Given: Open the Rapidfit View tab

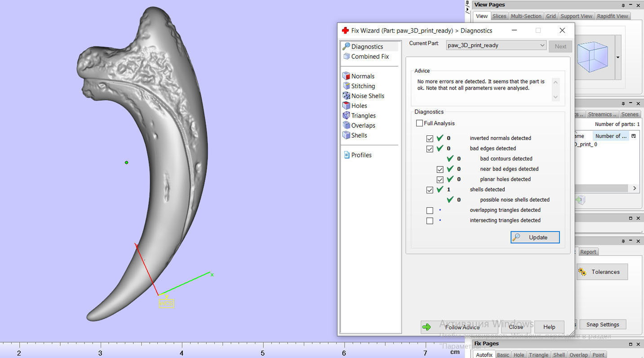Looking at the screenshot, I should click(x=613, y=16).
